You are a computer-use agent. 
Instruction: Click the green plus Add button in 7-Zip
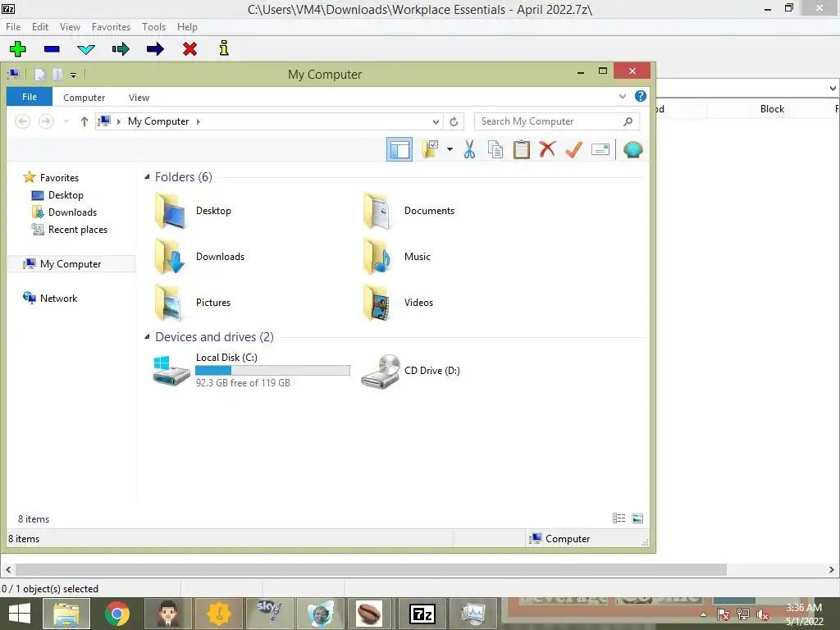point(18,48)
